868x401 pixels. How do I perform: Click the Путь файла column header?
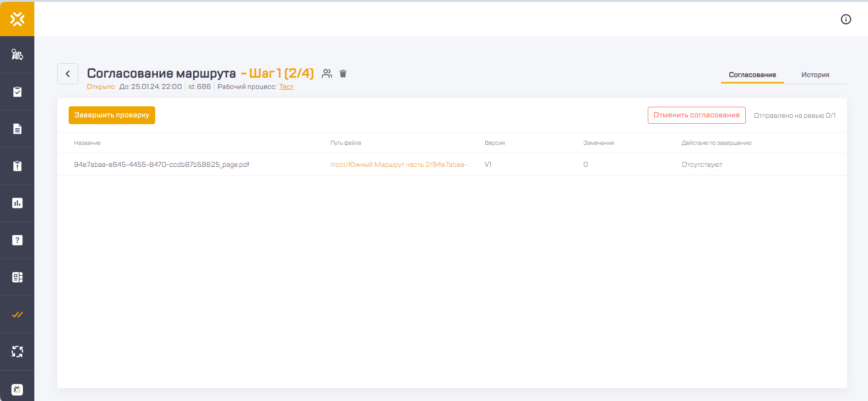(346, 143)
